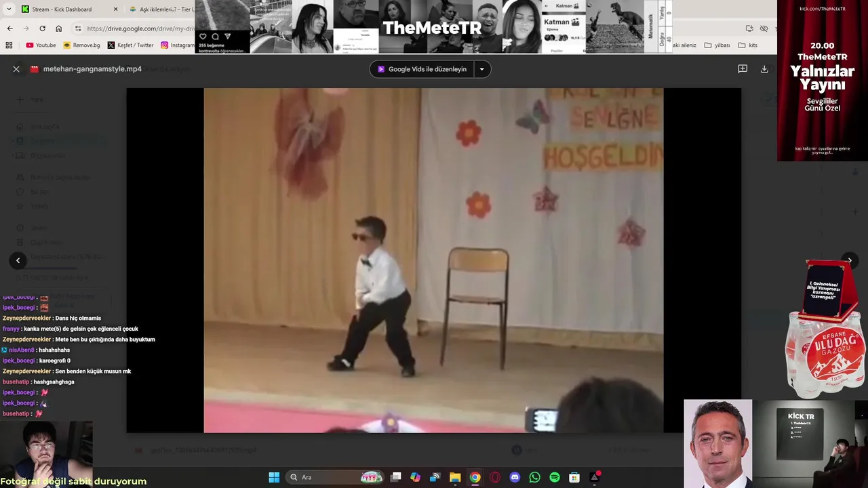
Task: Click the crossed-eye tracking protection icon
Action: coord(764,28)
